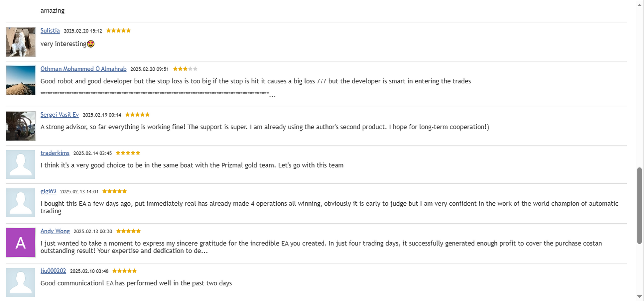Viewport: 644px width, 301px height.
Task: Open Andy Wong's profile link
Action: [x=55, y=231]
